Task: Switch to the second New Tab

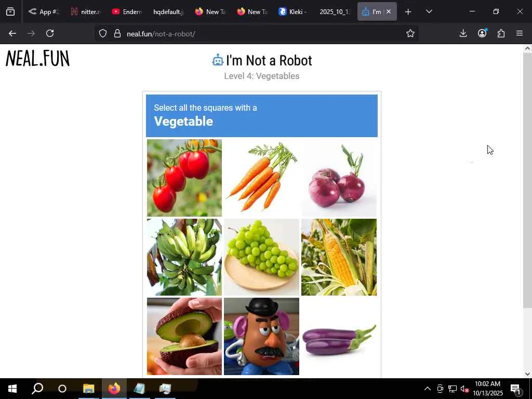Action: pos(252,11)
